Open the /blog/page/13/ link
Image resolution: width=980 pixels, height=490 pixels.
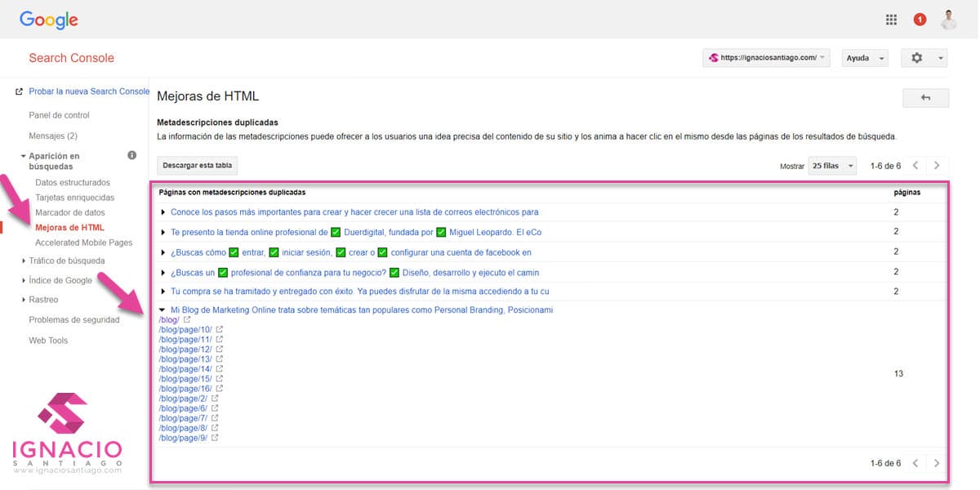(185, 359)
